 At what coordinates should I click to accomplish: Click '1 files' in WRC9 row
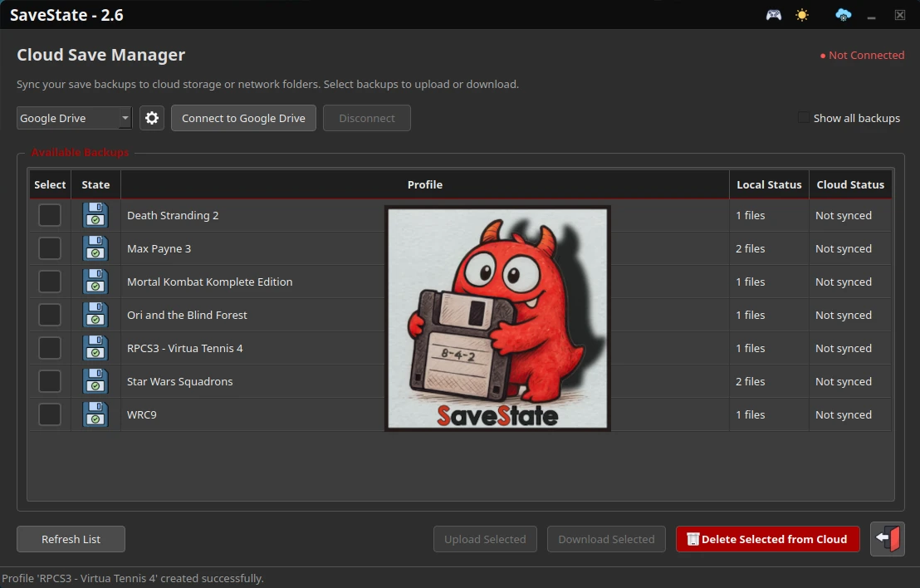coord(751,414)
